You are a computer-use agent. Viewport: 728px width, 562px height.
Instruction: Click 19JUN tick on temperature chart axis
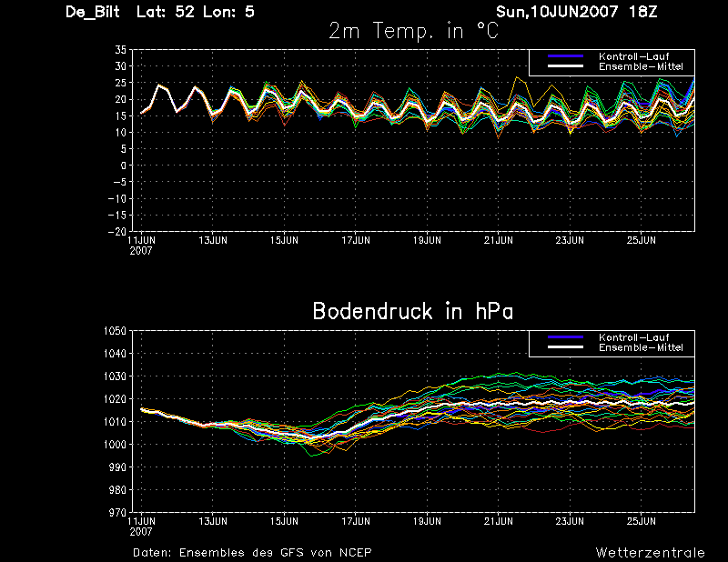[x=428, y=241]
